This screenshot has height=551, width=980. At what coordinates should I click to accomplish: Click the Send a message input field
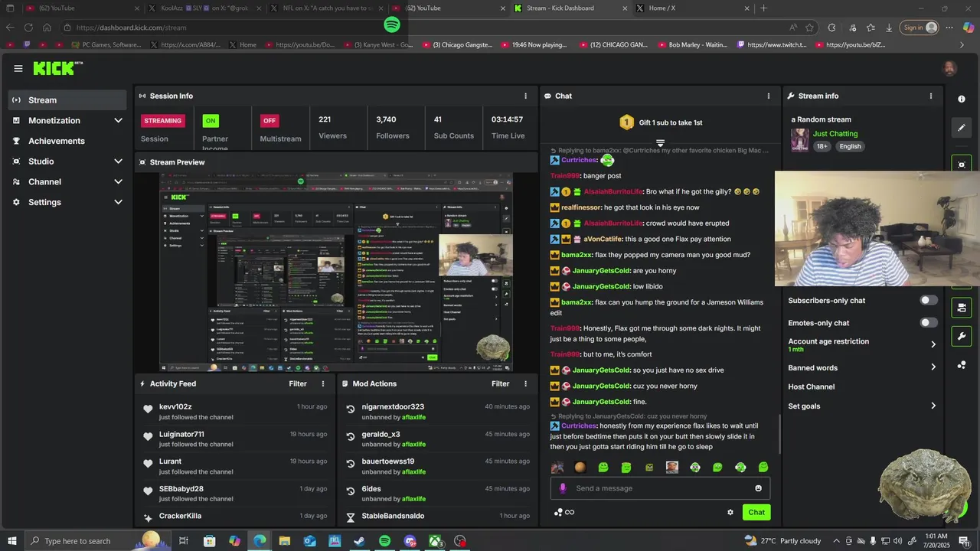pyautogui.click(x=660, y=488)
